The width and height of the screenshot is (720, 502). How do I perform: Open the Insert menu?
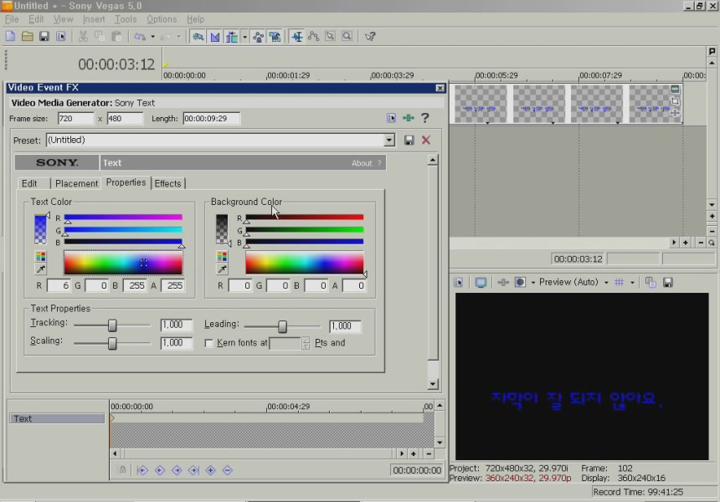click(94, 19)
